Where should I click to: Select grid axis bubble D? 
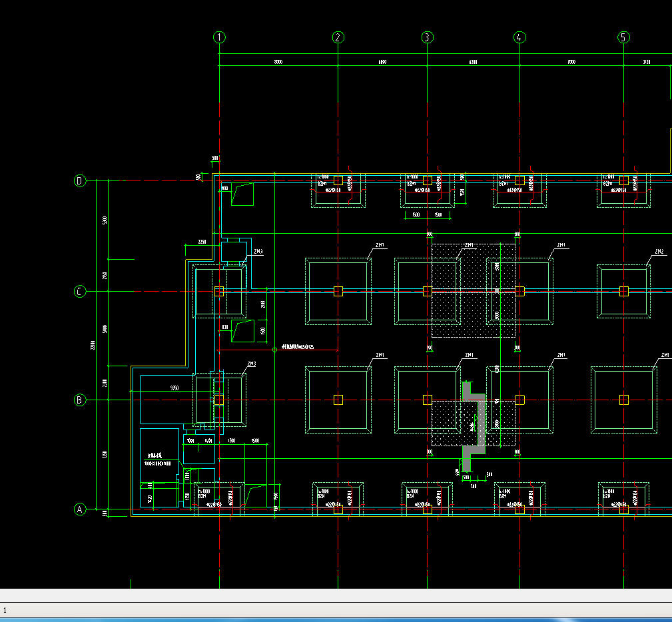(80, 180)
